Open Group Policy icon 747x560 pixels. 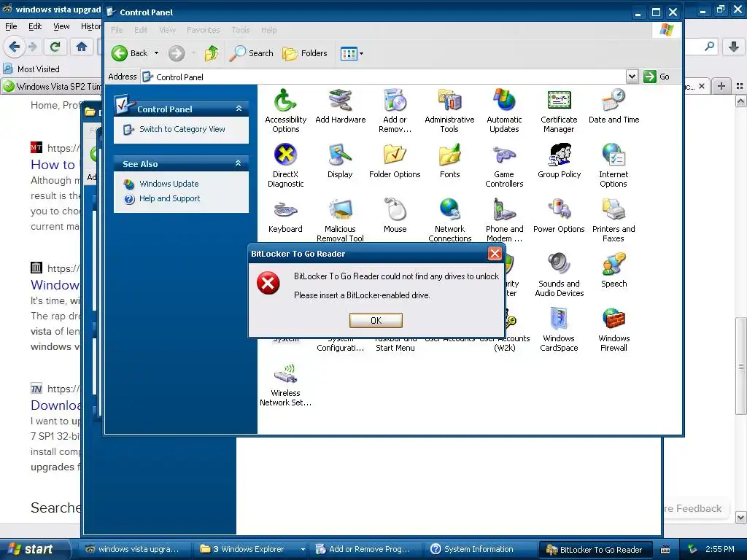pos(559,161)
